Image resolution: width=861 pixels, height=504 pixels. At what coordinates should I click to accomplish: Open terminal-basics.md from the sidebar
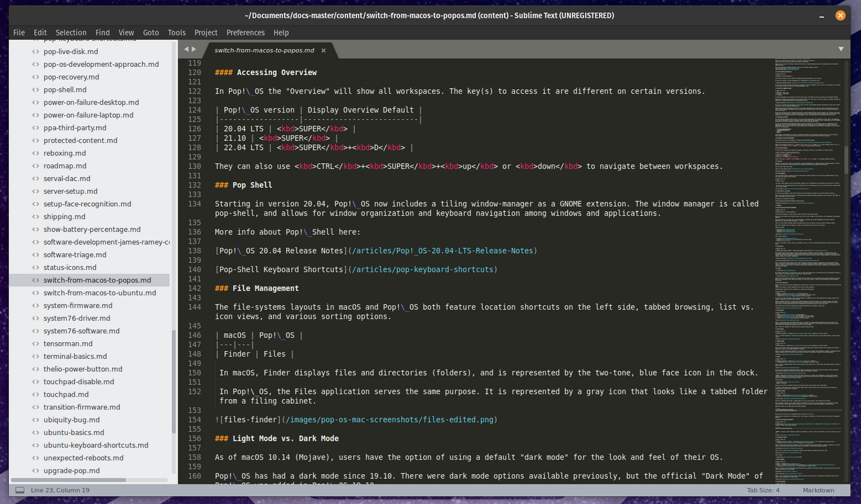[75, 356]
